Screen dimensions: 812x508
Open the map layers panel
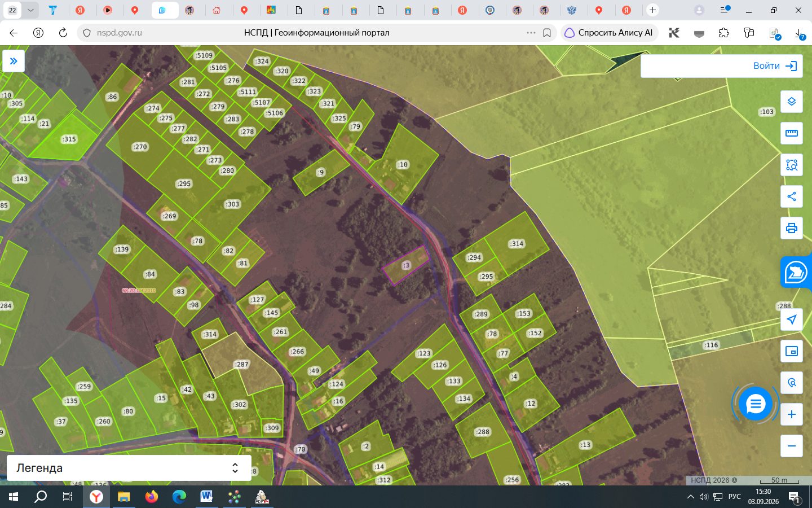(x=792, y=102)
